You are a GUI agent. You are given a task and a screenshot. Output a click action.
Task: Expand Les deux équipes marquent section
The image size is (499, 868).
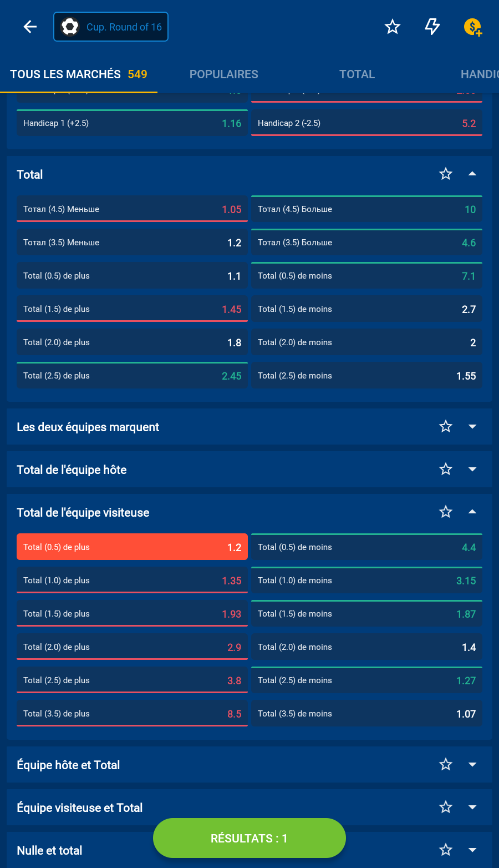tap(472, 427)
